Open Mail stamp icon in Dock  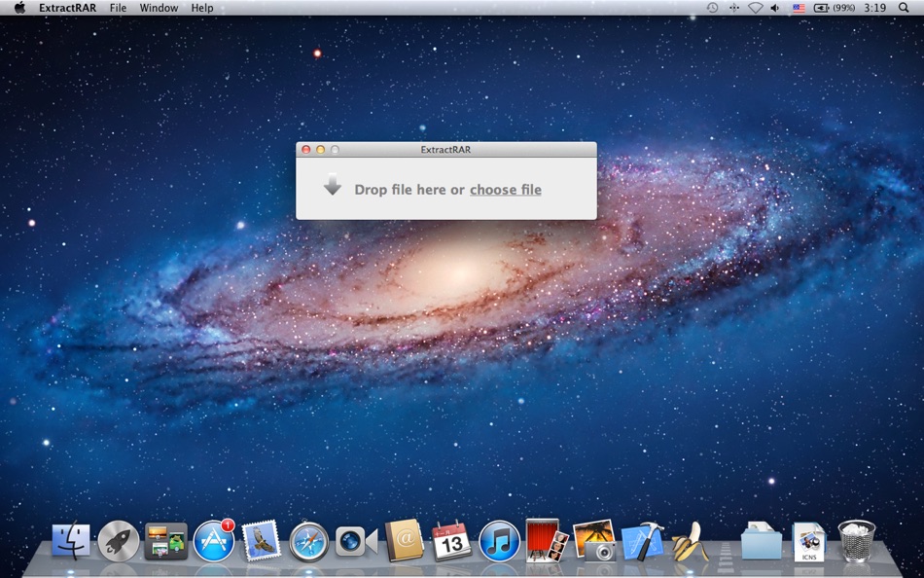(x=261, y=540)
